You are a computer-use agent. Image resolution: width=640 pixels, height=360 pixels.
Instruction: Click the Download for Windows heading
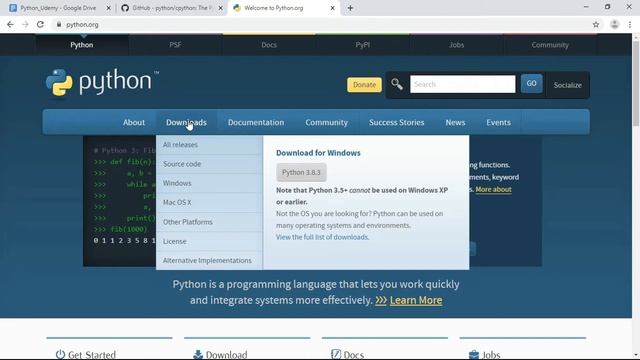(318, 153)
